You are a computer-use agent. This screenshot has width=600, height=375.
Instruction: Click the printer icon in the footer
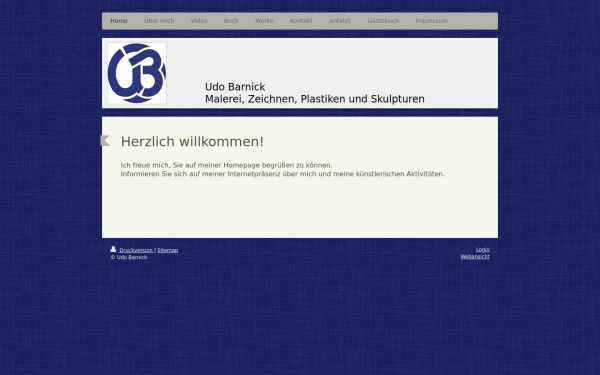[113, 249]
